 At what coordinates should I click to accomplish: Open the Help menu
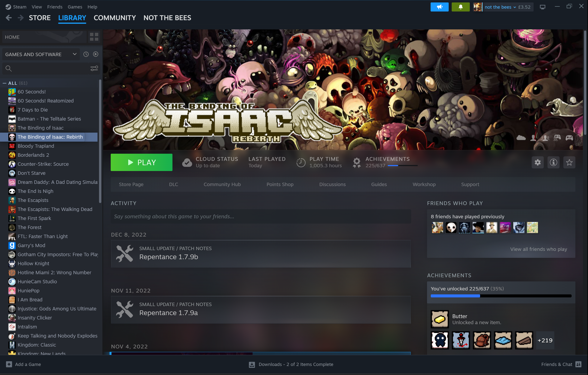[x=92, y=7]
